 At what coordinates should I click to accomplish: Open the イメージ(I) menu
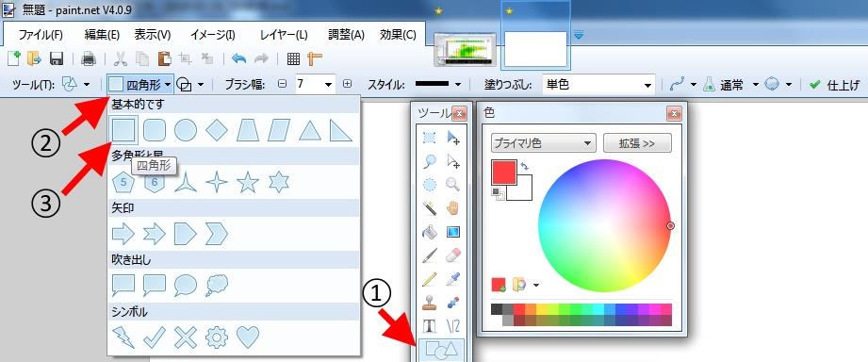[x=213, y=34]
